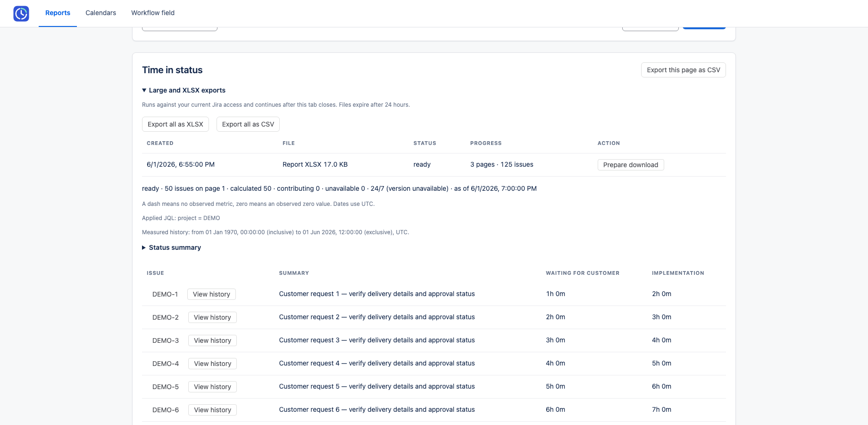Click the '3h 0m' waiting value for DEMO-3
The height and width of the screenshot is (425, 868).
tap(556, 340)
